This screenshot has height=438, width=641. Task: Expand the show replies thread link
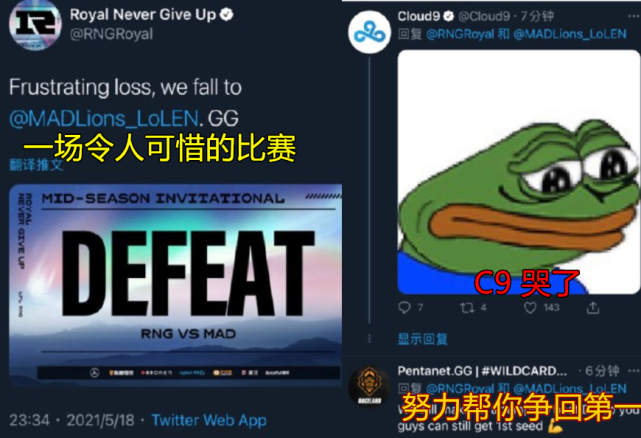click(423, 339)
